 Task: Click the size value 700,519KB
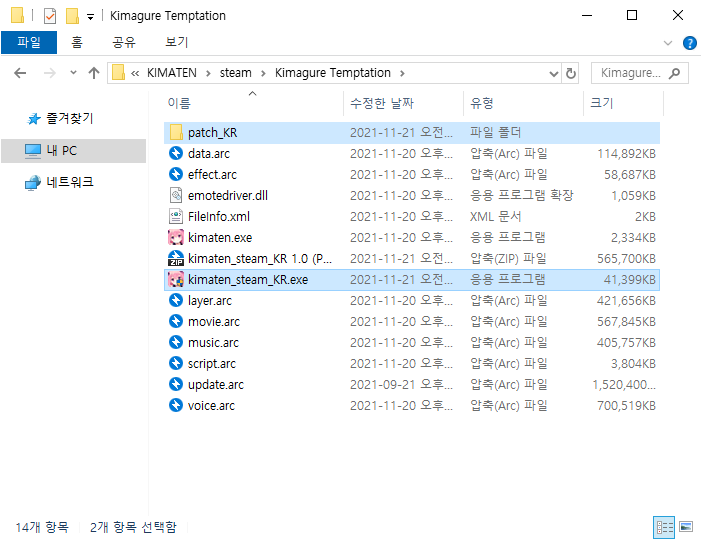[626, 406]
